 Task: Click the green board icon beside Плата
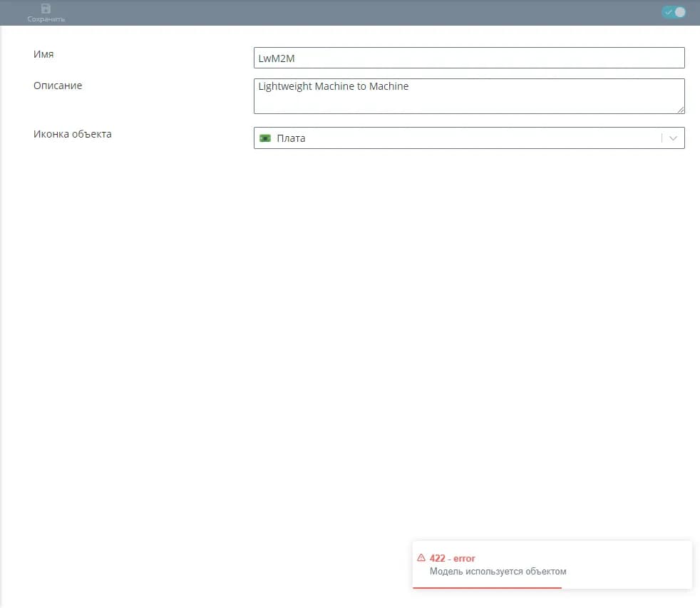(265, 138)
